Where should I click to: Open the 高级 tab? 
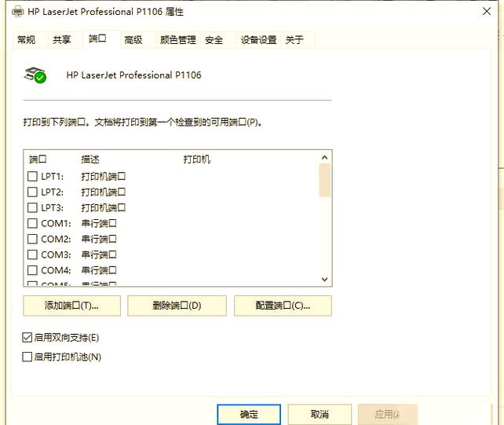tap(133, 40)
